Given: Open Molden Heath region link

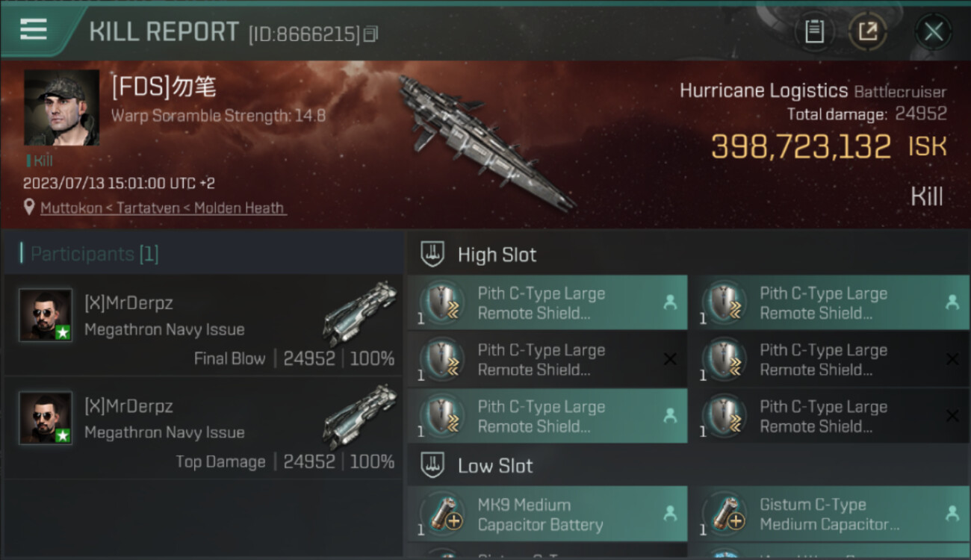Looking at the screenshot, I should click(239, 208).
